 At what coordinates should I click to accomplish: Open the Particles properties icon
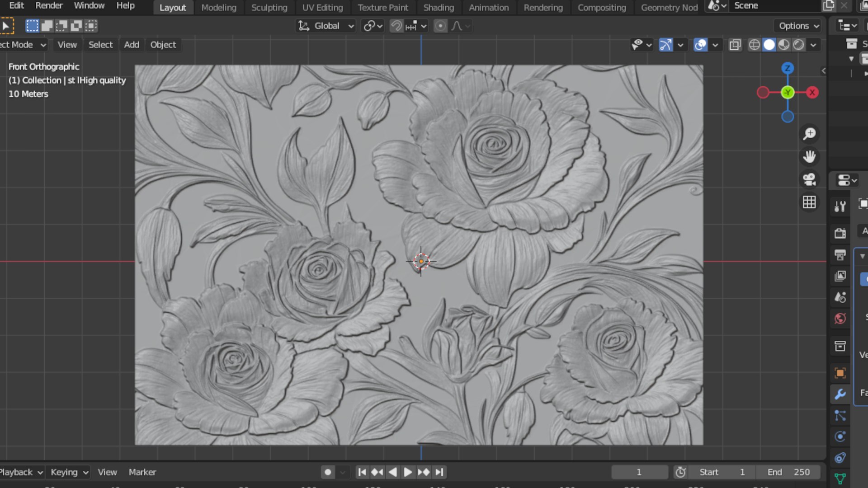pyautogui.click(x=840, y=415)
